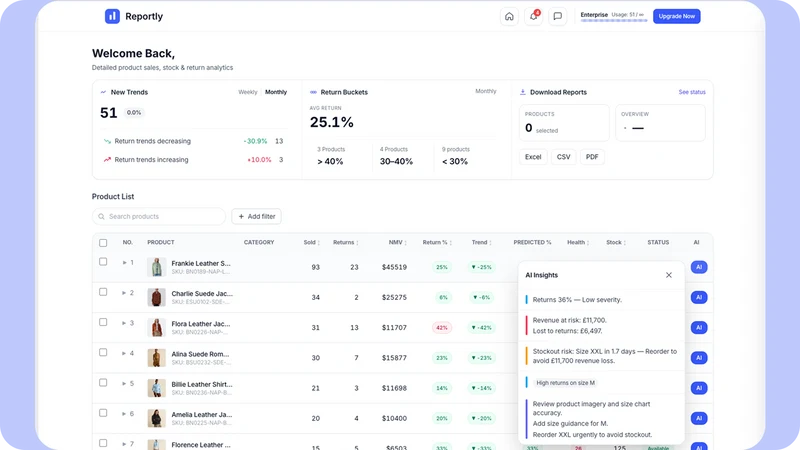Image resolution: width=800 pixels, height=450 pixels.
Task: Sort table by NMV column
Action: (397, 242)
